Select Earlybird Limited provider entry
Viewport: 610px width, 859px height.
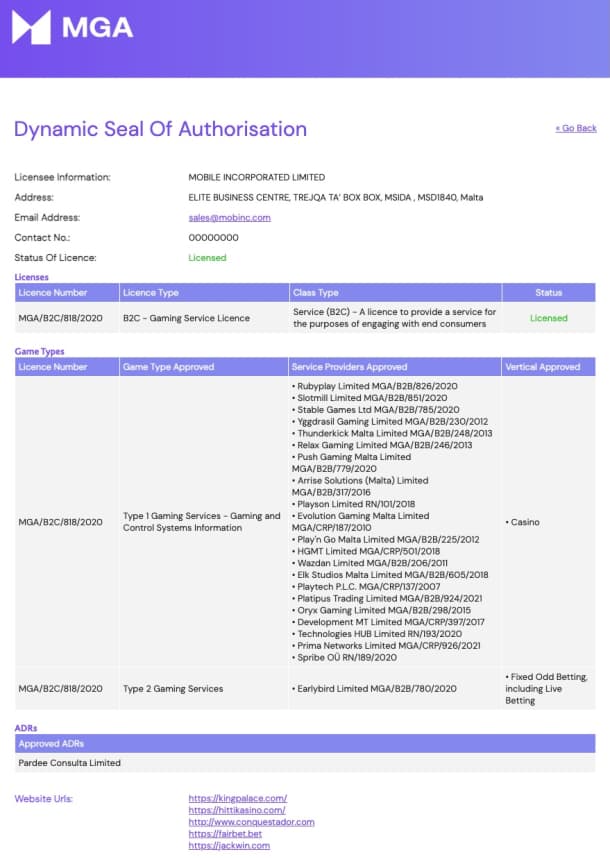point(374,689)
